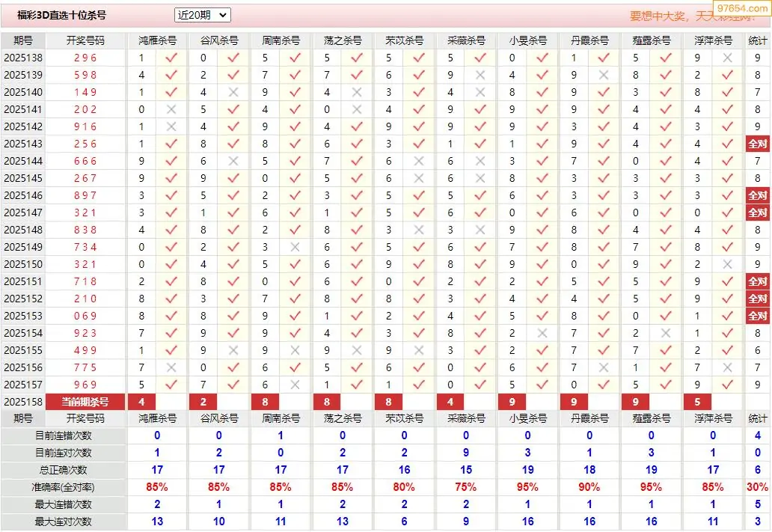Click the 目前连对次数 row label

coord(64,453)
